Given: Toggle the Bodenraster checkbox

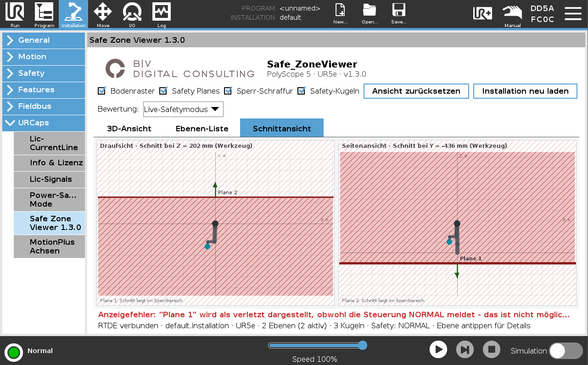Looking at the screenshot, I should coord(102,91).
